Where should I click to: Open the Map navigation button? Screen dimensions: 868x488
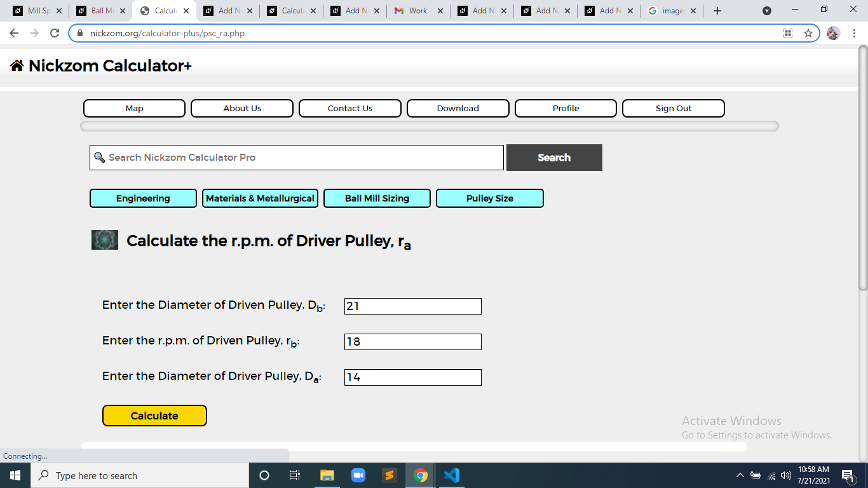pyautogui.click(x=134, y=108)
